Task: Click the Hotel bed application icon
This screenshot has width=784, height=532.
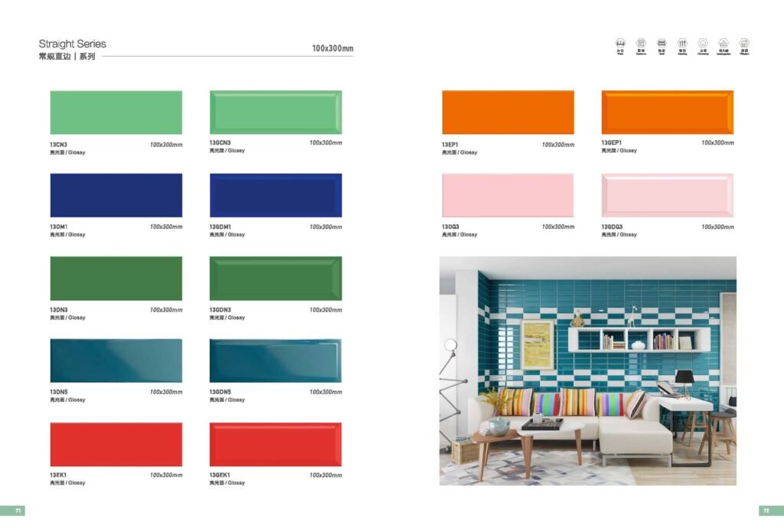Action: 661,47
